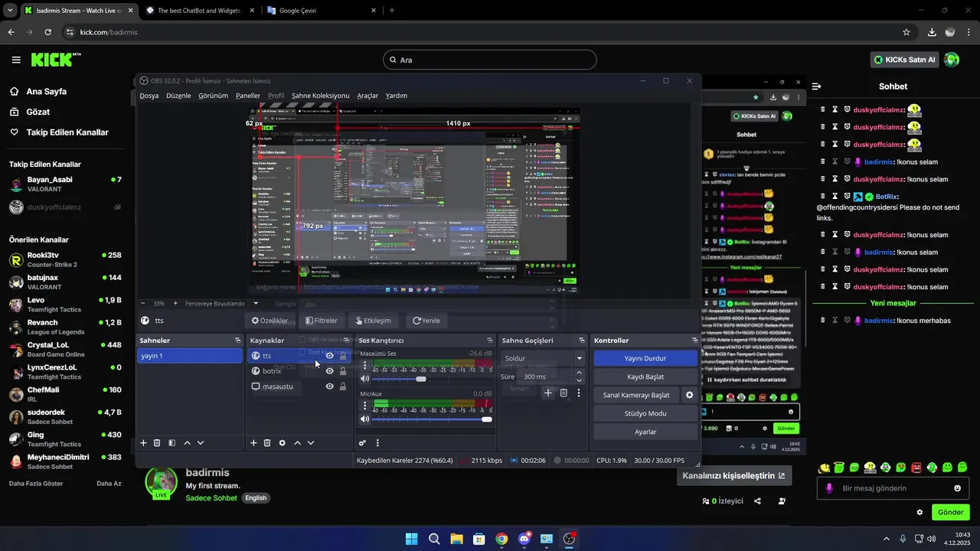Viewport: 980px width, 551px height.
Task: Adjust Mic/Aux volume slider
Action: click(433, 419)
